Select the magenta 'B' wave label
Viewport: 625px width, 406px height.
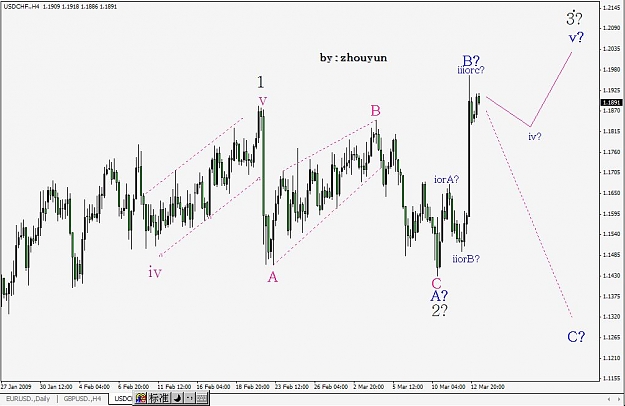tap(375, 111)
